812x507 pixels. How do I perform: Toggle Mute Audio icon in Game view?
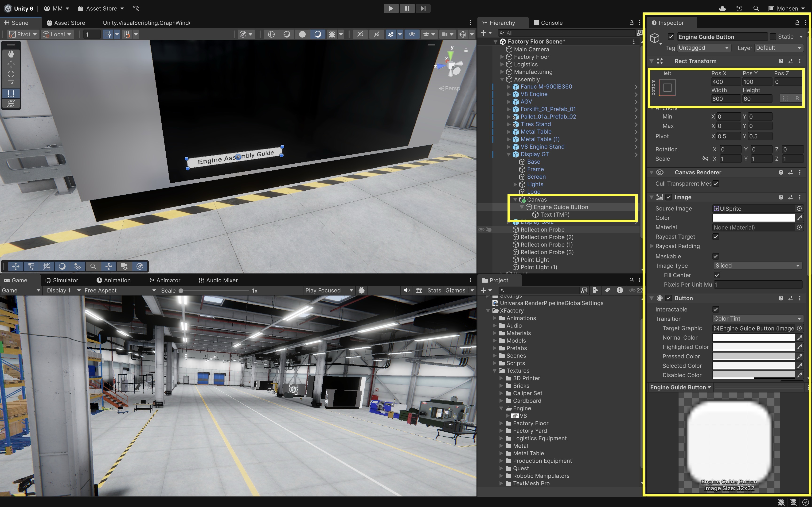click(407, 290)
